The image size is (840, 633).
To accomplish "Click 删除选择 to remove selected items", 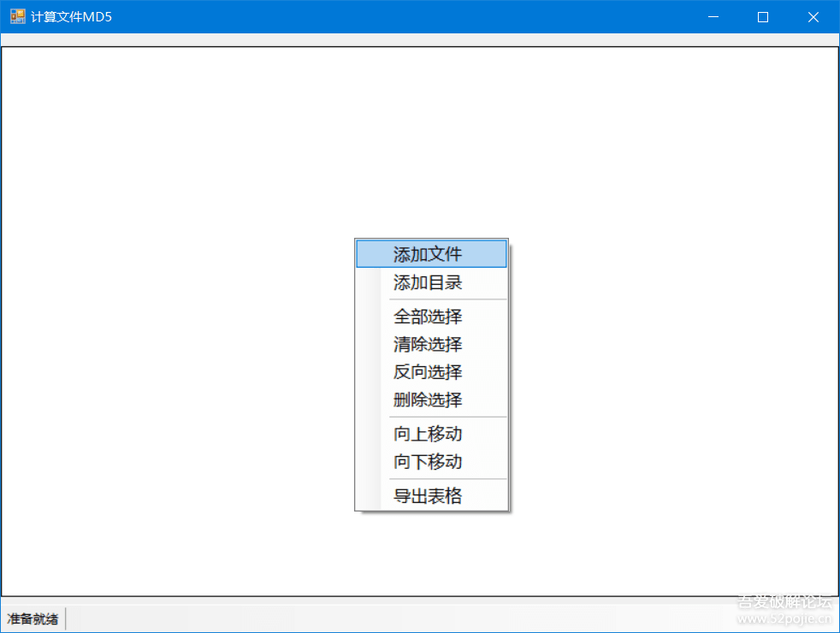I will 428,399.
